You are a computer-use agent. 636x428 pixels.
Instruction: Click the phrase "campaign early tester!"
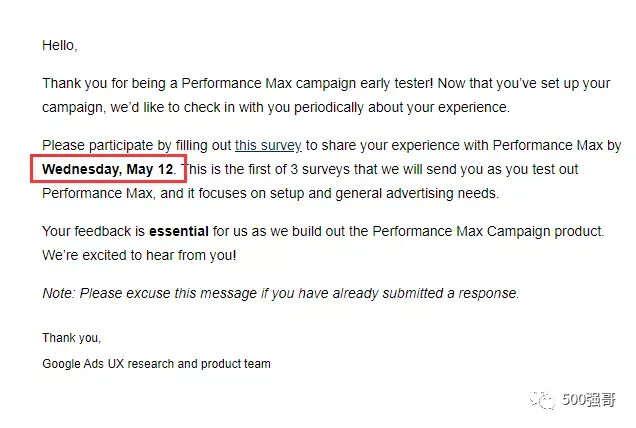pos(364,83)
